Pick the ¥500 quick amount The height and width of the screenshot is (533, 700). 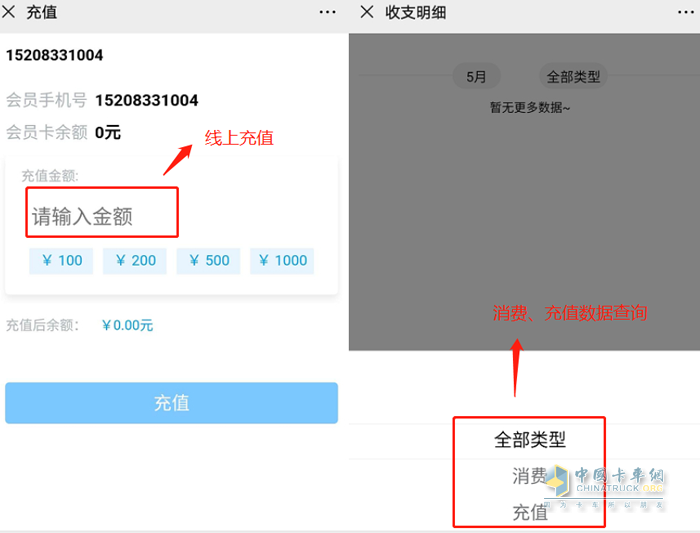pos(208,261)
